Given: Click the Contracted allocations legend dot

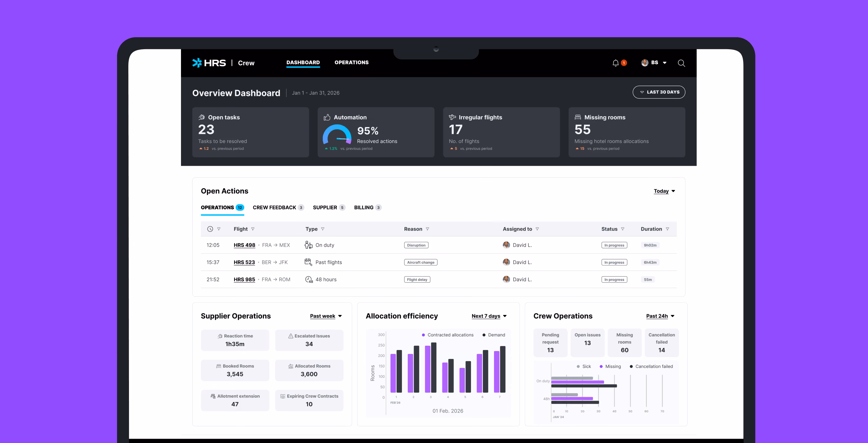Looking at the screenshot, I should (423, 335).
